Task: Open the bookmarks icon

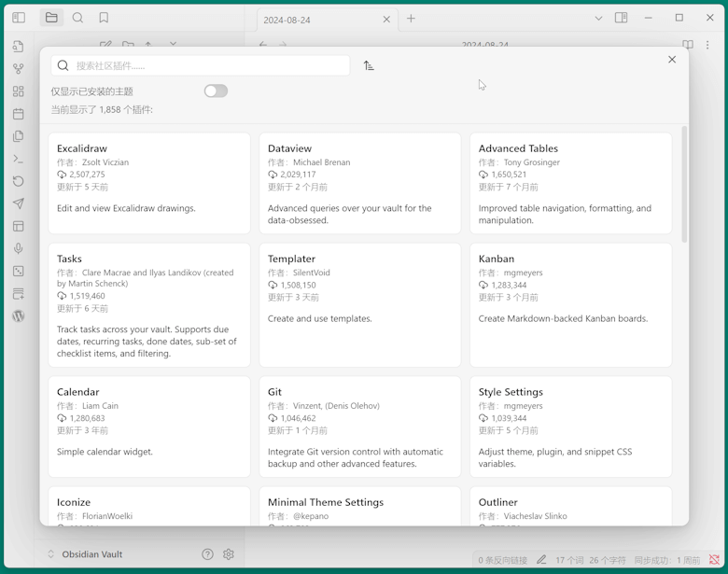Action: tap(104, 18)
